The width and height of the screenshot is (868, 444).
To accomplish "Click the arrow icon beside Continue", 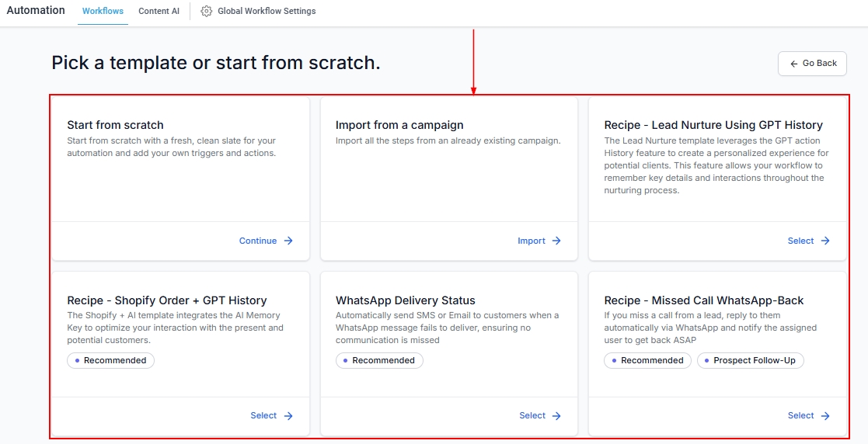I will pos(288,241).
